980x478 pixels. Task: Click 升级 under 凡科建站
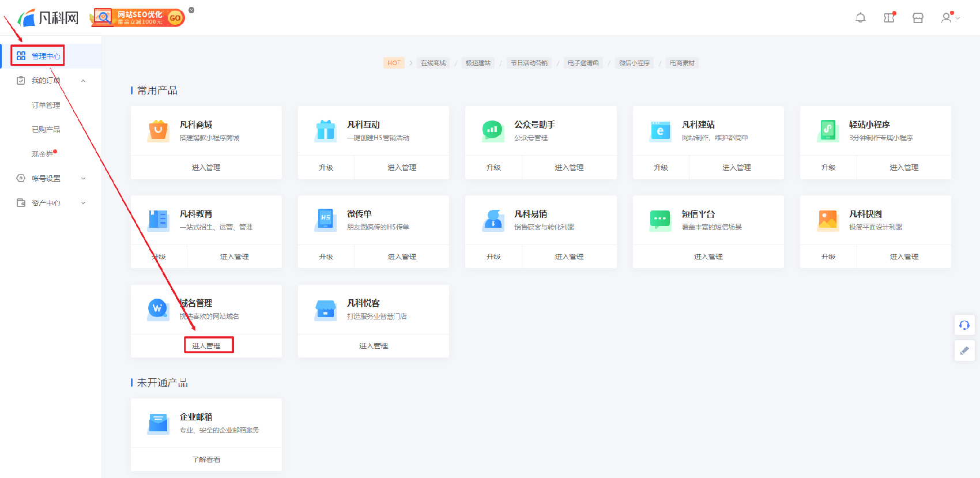pos(661,168)
